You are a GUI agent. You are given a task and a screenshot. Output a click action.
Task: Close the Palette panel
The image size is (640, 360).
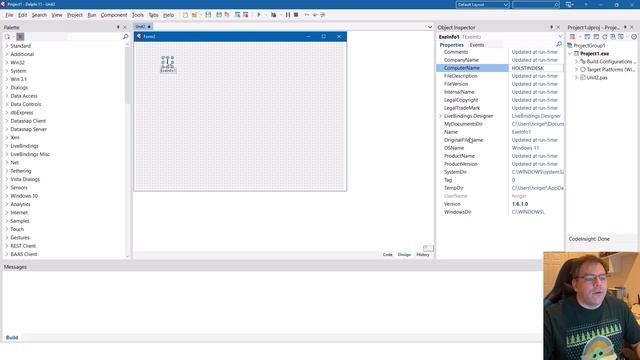click(x=125, y=27)
